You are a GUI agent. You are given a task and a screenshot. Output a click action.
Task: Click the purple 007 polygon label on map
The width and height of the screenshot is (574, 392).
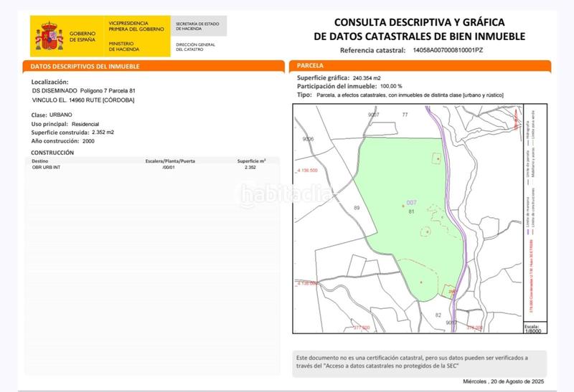411,203
